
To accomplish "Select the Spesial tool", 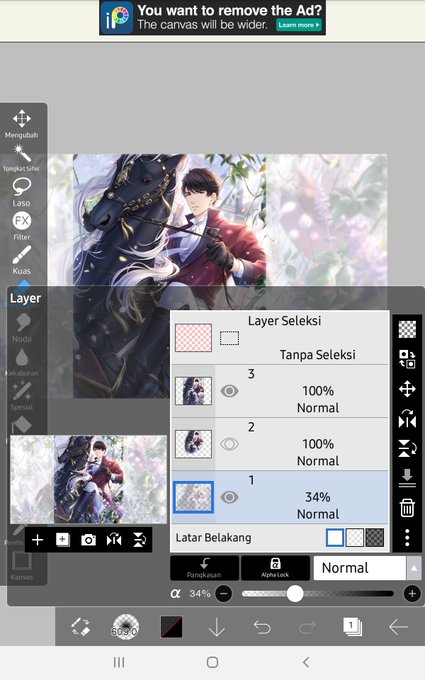I will click(22, 396).
